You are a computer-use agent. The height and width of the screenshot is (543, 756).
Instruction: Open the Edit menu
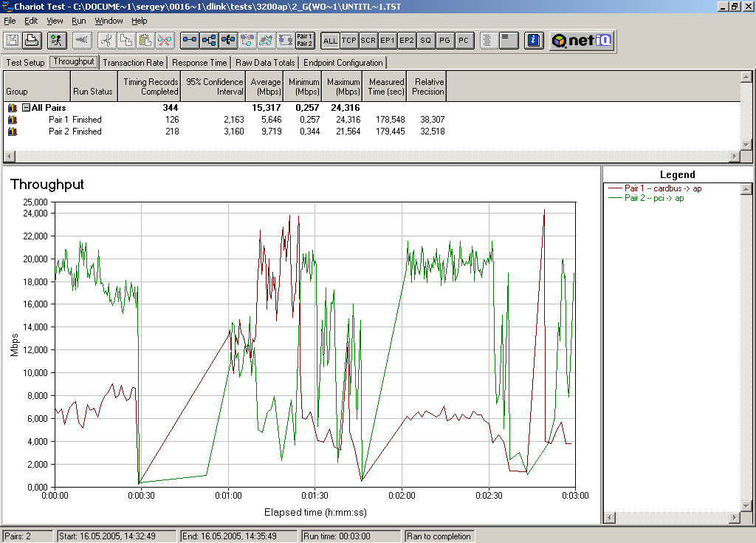pyautogui.click(x=31, y=21)
